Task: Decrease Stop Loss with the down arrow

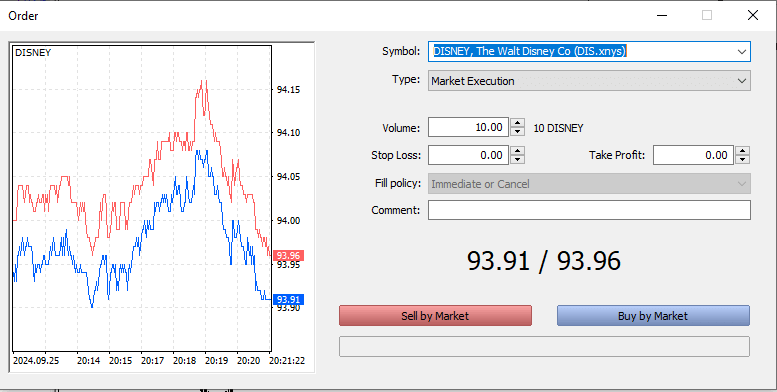Action: click(517, 159)
